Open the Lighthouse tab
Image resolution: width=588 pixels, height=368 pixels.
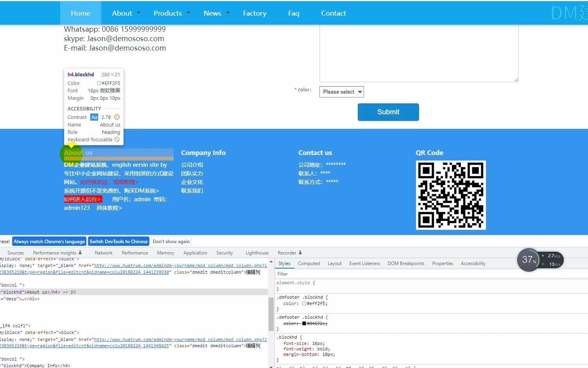pyautogui.click(x=257, y=253)
